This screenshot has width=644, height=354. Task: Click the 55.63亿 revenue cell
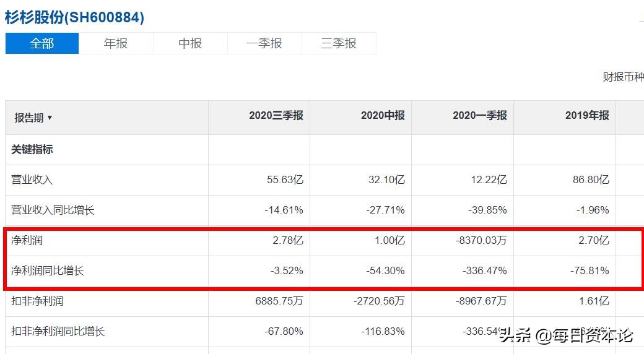pos(285,180)
